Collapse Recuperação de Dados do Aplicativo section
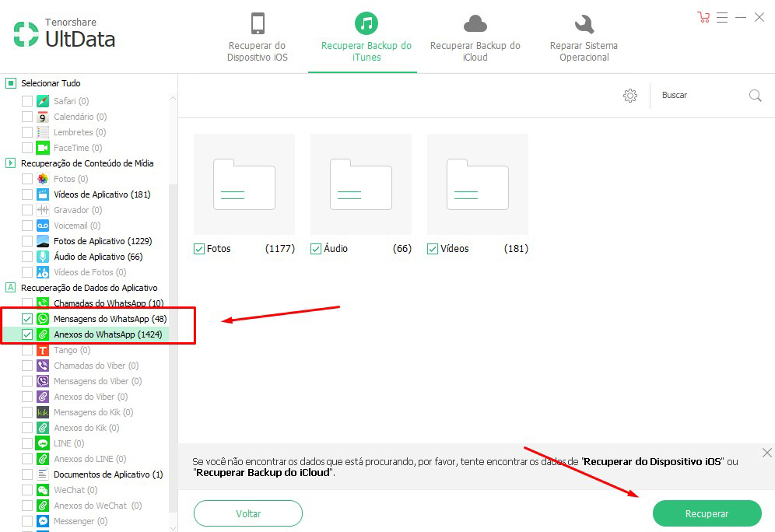 point(10,288)
